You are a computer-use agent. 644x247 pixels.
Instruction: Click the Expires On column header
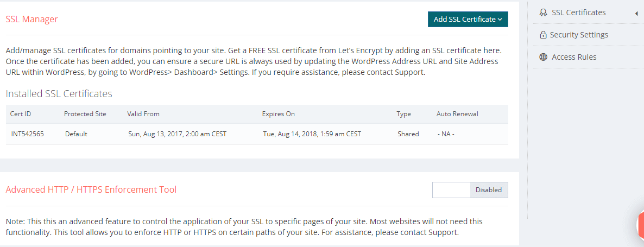coord(279,114)
